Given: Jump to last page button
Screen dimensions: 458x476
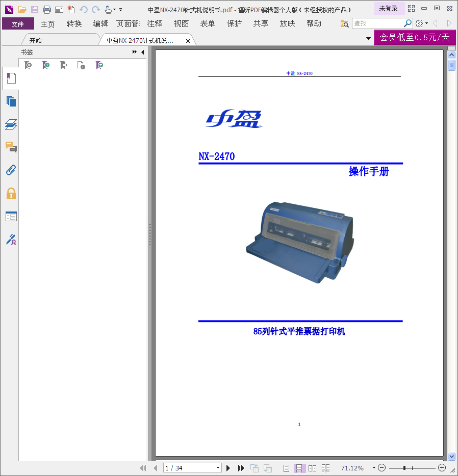Looking at the screenshot, I should 241,468.
